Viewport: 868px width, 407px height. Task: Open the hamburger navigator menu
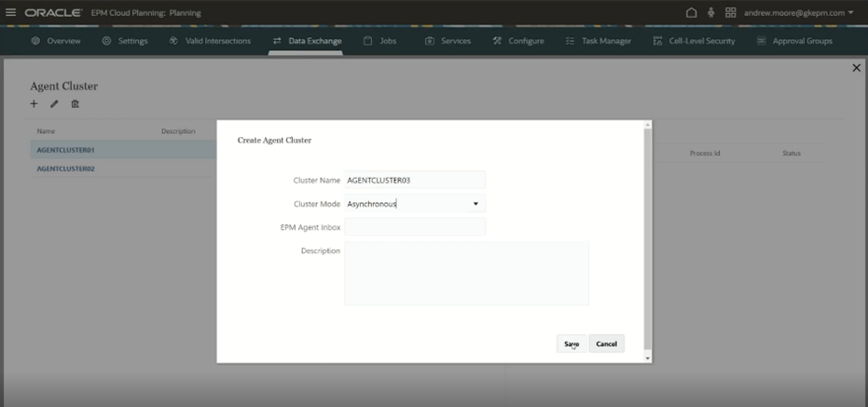click(x=11, y=13)
